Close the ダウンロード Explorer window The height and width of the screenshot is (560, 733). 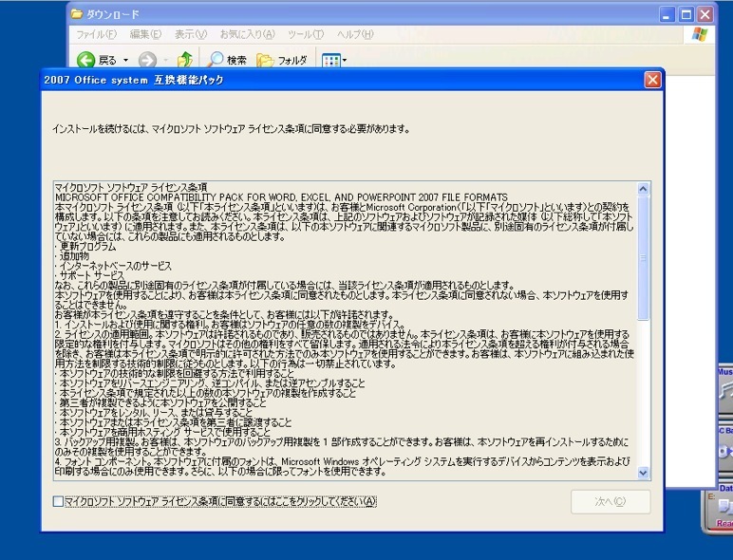coord(705,15)
